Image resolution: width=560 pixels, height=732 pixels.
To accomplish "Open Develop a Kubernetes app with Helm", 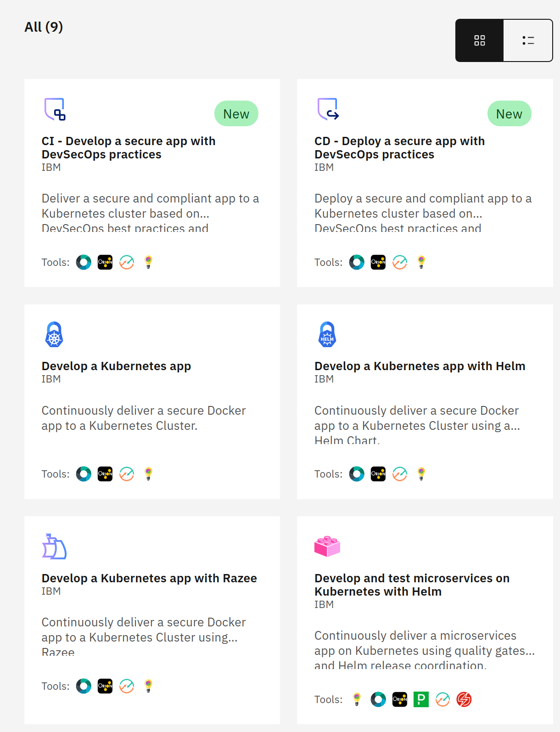I will click(420, 366).
